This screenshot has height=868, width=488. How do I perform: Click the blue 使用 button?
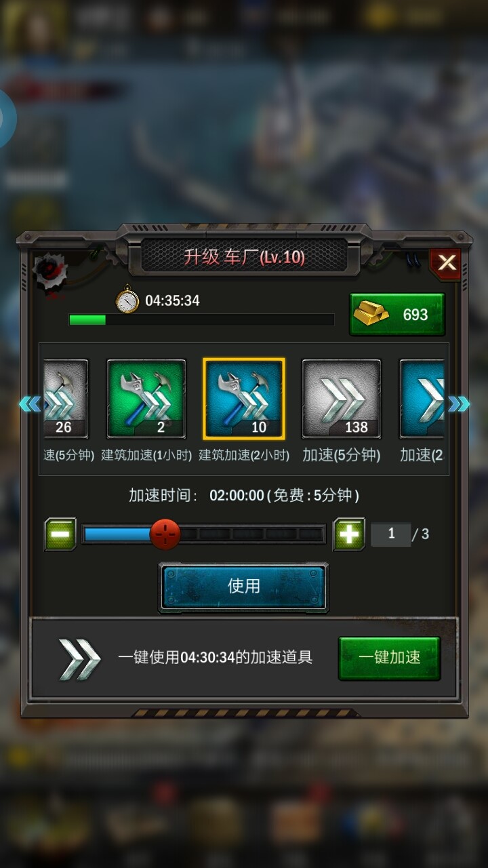[x=243, y=586]
